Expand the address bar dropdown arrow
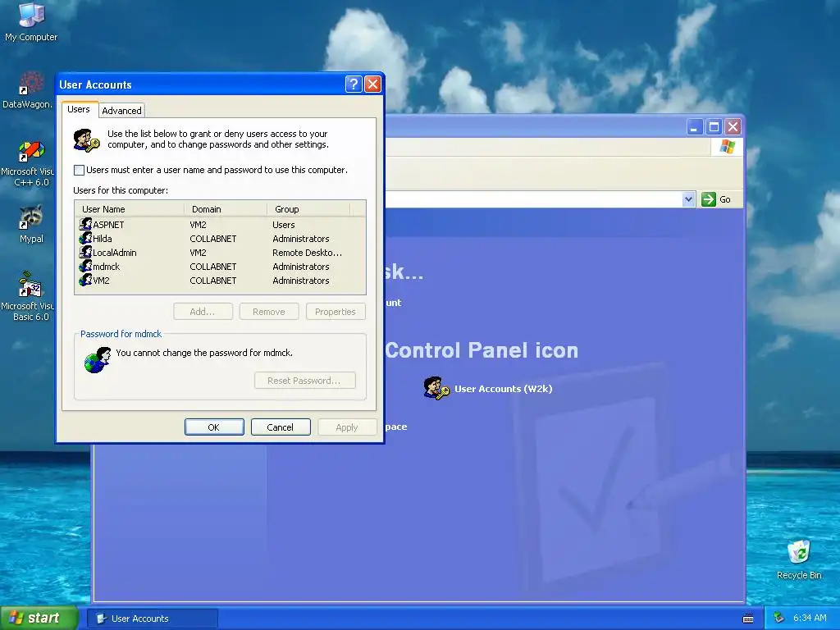The height and width of the screenshot is (630, 840). click(688, 199)
